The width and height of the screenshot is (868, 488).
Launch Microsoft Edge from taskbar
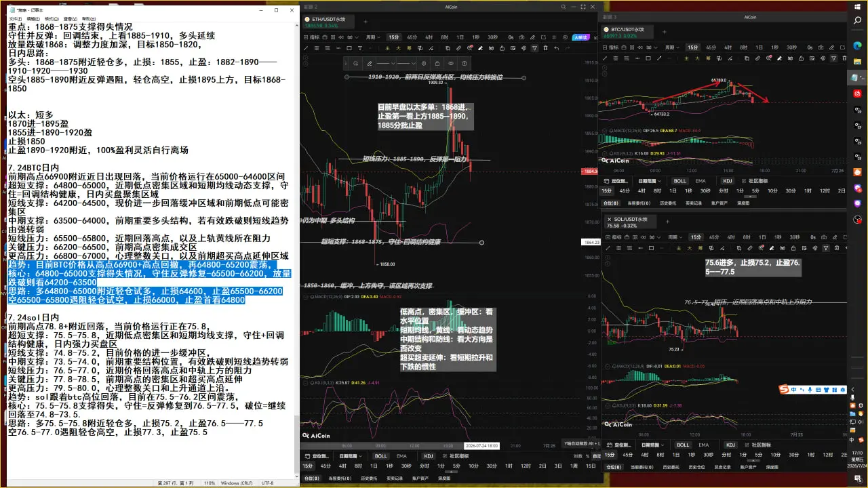click(x=857, y=45)
